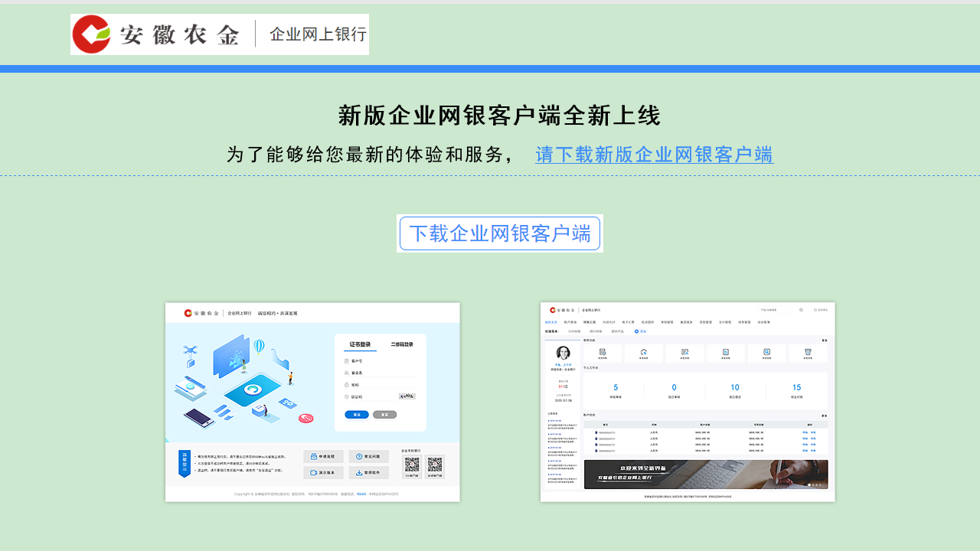This screenshot has height=551, width=980.
Task: Click the 常用软件 download software icon
Action: coord(359,472)
